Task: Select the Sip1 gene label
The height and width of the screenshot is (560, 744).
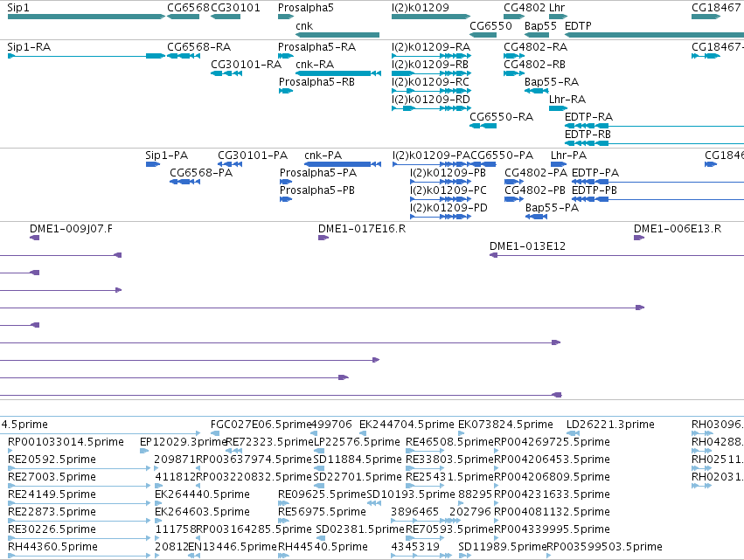Action: (x=18, y=8)
